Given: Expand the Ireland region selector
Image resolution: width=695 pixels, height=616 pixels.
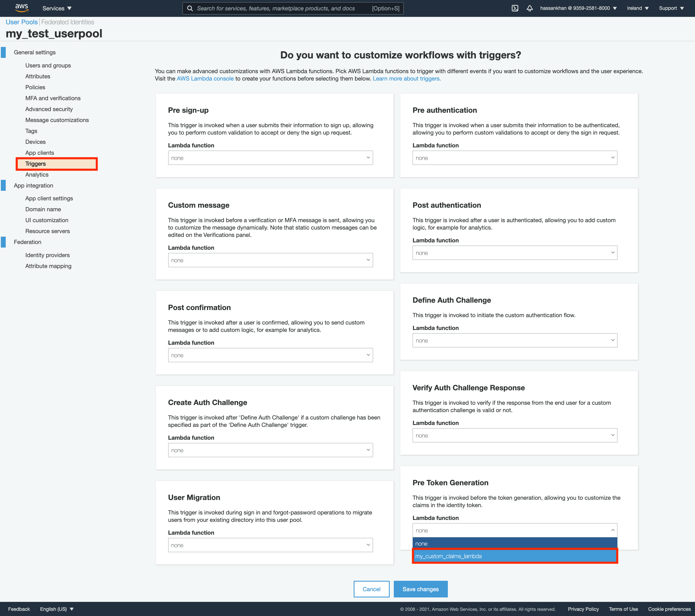Looking at the screenshot, I should (x=638, y=8).
